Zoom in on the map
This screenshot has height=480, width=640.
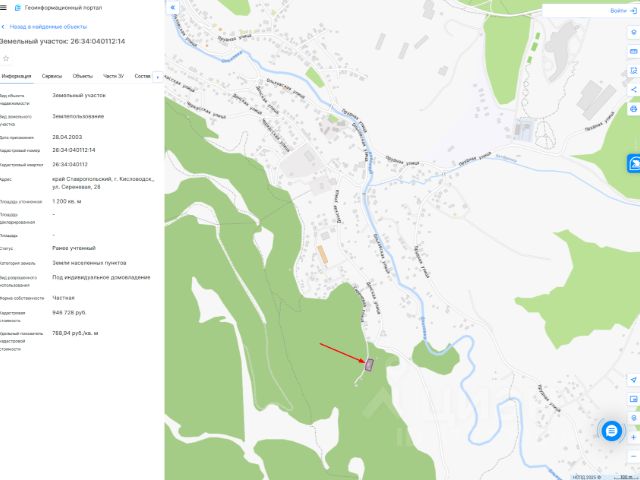coord(633,437)
